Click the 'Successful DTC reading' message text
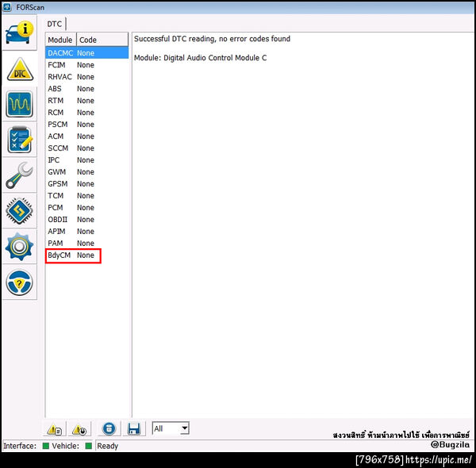Image resolution: width=476 pixels, height=468 pixels. point(212,39)
